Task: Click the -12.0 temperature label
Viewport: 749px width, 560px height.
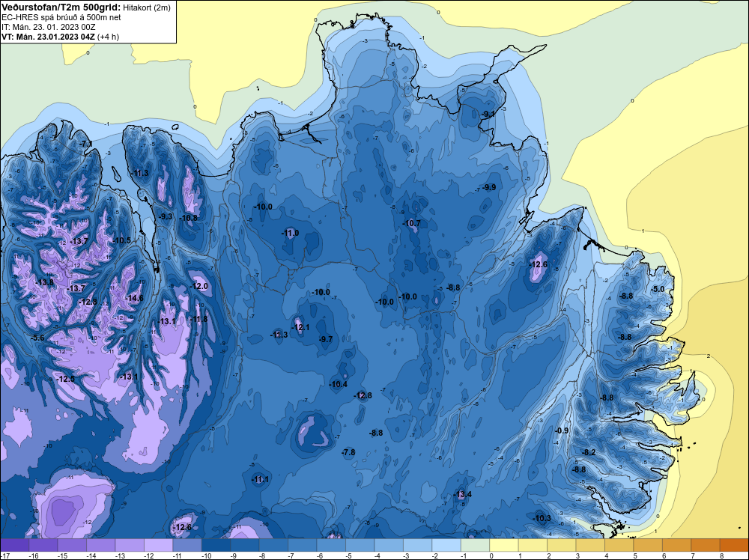Action: point(199,287)
